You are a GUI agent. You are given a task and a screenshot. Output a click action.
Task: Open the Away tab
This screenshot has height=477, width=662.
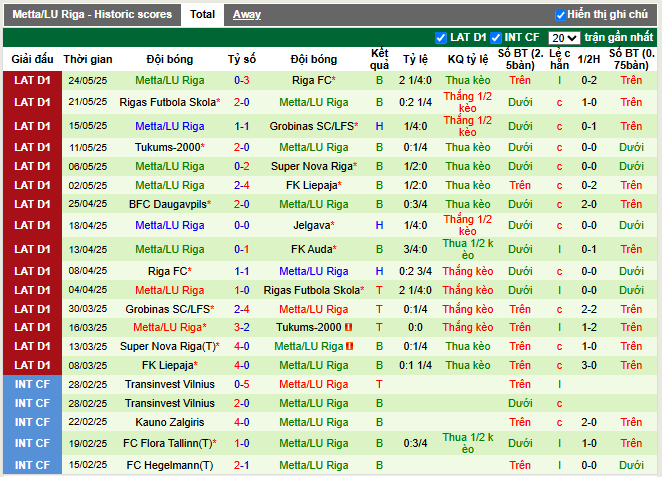point(247,15)
